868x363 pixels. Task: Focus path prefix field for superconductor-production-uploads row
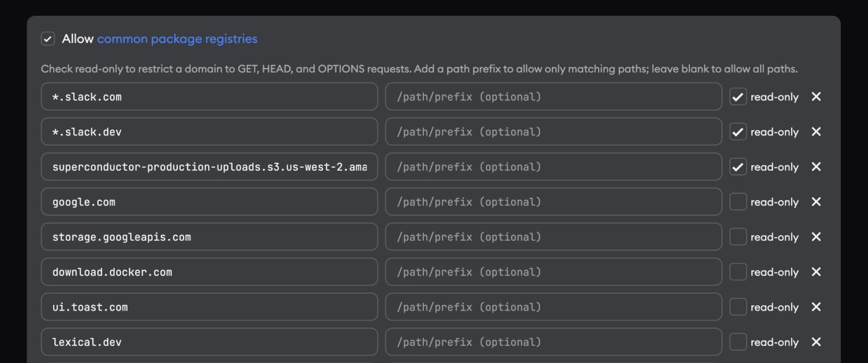[x=554, y=166]
